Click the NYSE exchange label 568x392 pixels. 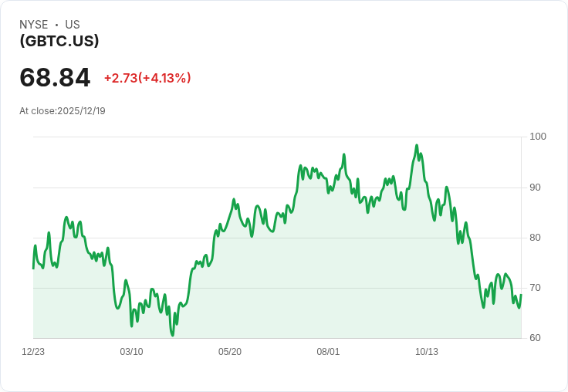(34, 25)
